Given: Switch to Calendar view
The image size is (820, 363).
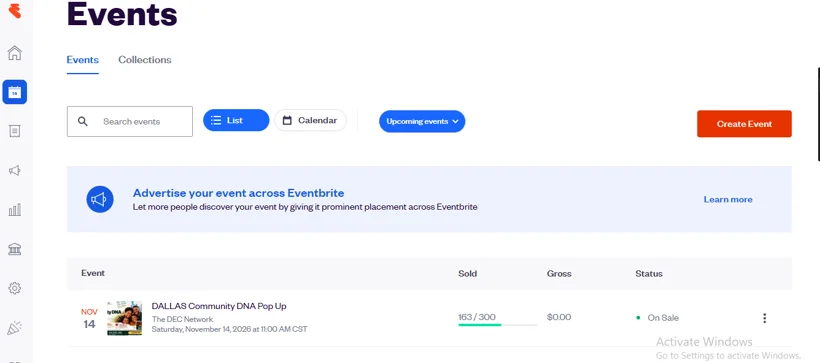Looking at the screenshot, I should [310, 120].
